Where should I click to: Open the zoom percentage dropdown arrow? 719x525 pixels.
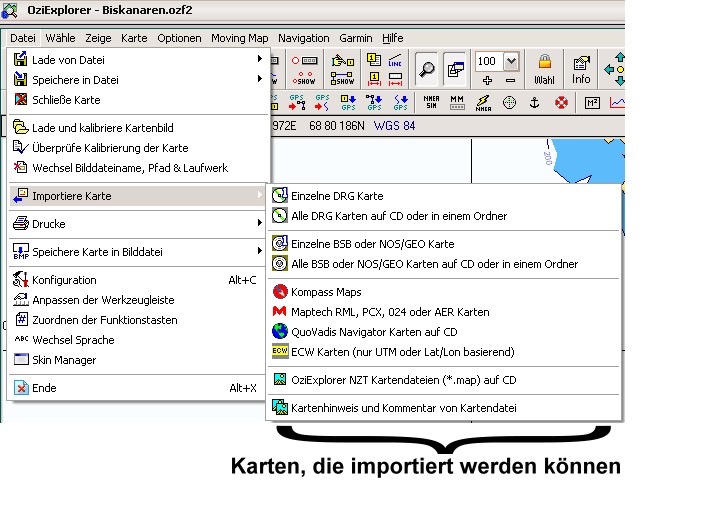tap(511, 61)
